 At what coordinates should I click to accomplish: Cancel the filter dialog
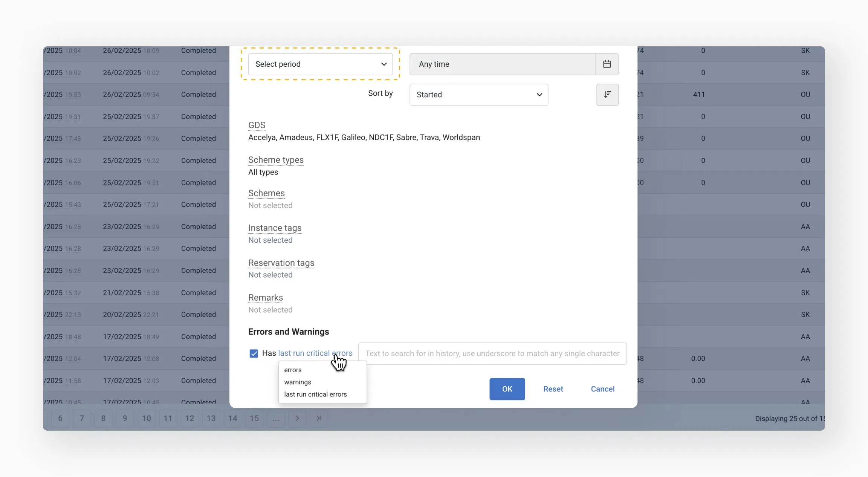point(602,389)
